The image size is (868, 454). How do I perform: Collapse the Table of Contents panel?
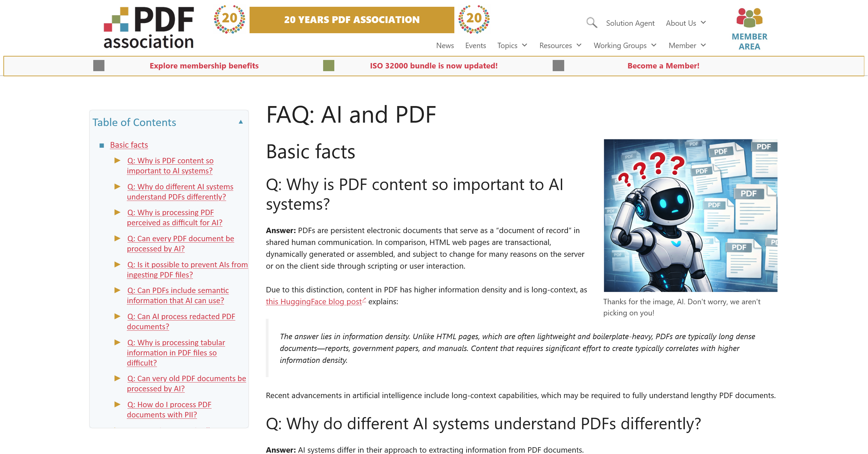(x=241, y=122)
